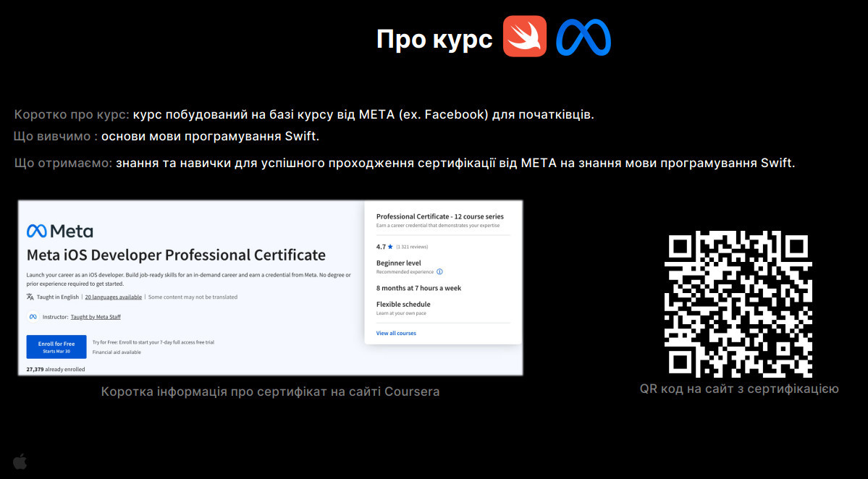Click the line starting 'Коротко про курс:'

pos(304,114)
